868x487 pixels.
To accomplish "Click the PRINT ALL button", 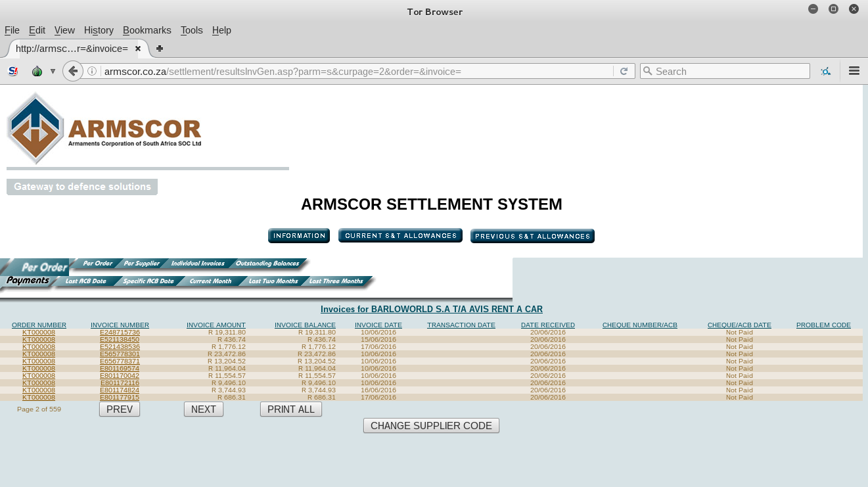I will point(291,409).
